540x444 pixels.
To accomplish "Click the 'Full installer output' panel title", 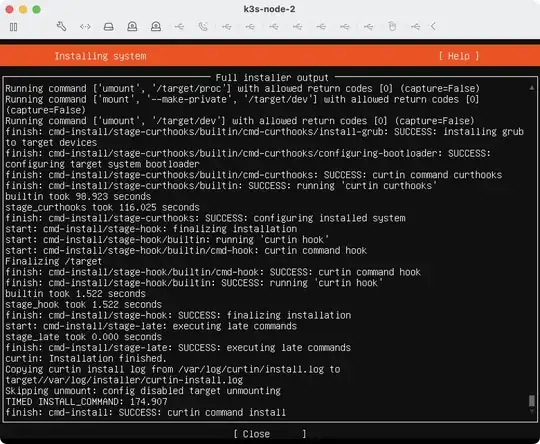I will tap(272, 78).
